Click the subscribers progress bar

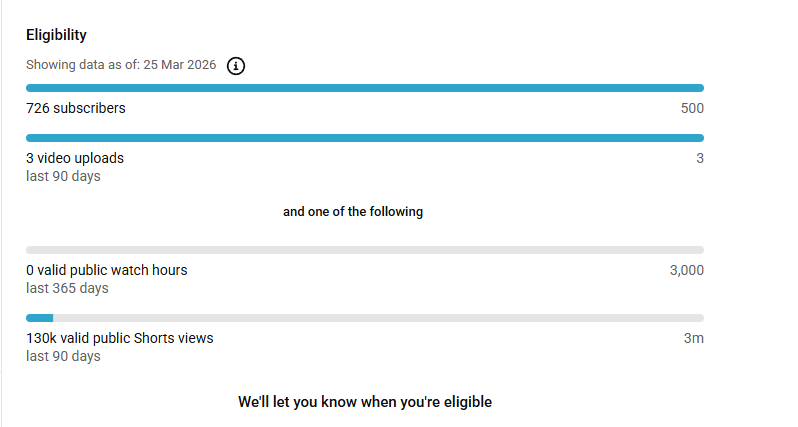click(364, 88)
